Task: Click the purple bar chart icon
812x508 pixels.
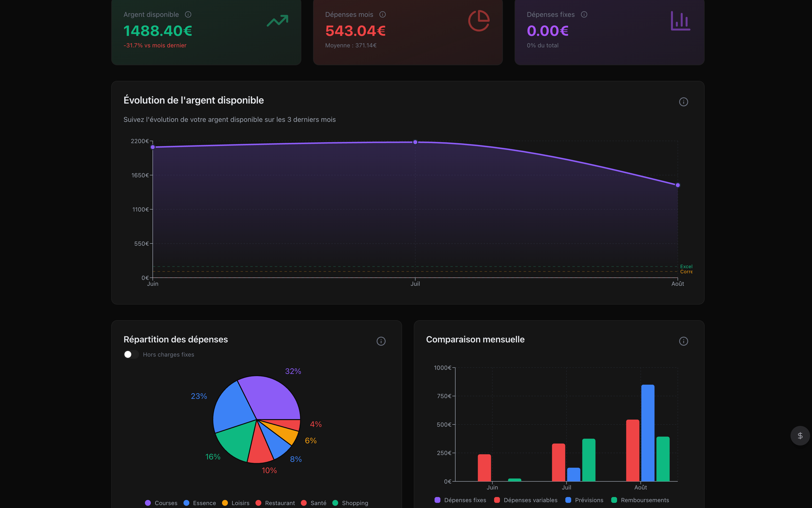Action: coord(680,21)
